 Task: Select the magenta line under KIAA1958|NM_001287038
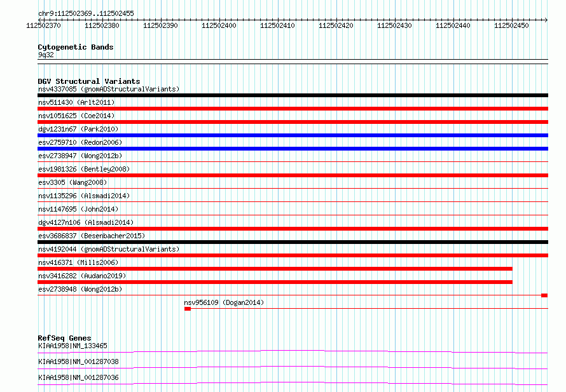point(293,367)
